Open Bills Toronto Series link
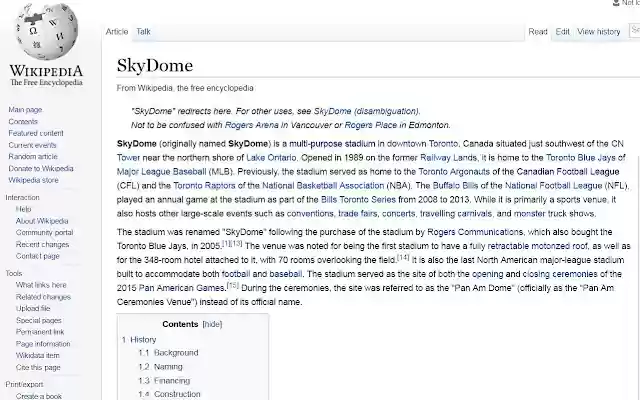640x400 pixels. [358, 200]
